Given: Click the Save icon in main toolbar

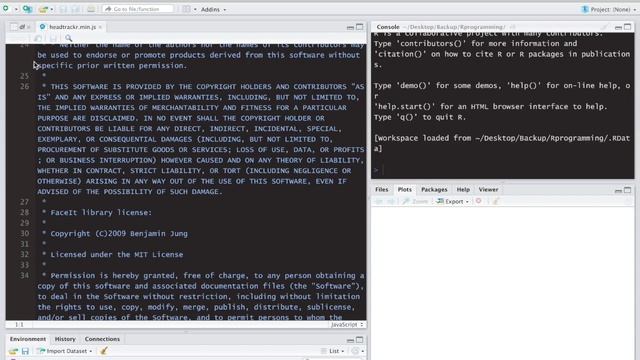Looking at the screenshot, I should (x=63, y=9).
